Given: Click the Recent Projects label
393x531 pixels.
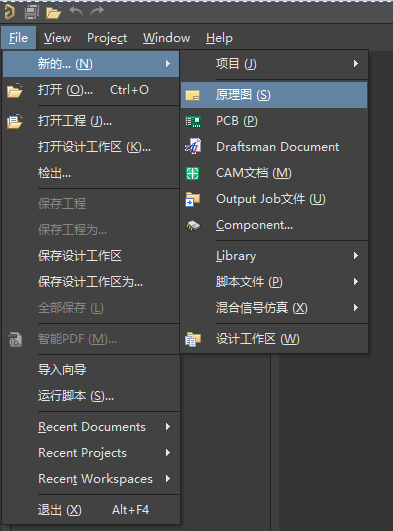Looking at the screenshot, I should point(83,453).
